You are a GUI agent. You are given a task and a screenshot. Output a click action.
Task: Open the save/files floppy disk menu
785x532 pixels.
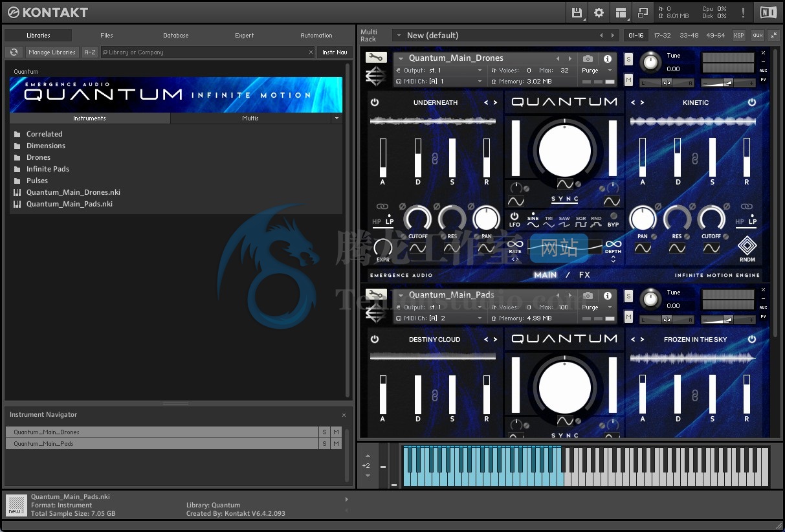577,12
